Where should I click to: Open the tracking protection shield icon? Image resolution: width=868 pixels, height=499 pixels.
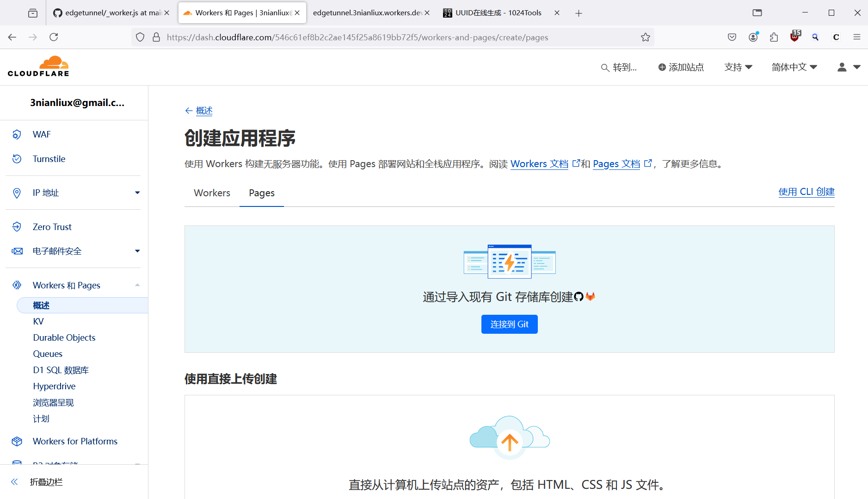(x=140, y=37)
